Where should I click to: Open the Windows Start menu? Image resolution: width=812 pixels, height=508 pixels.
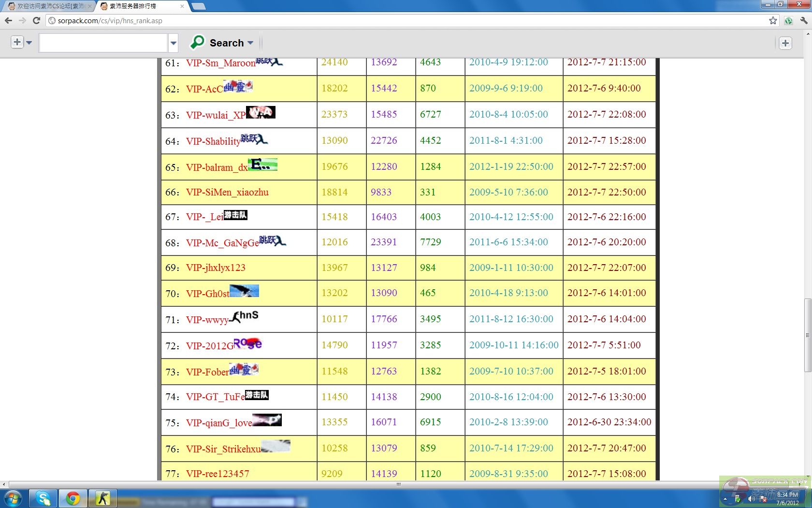pos(13,498)
